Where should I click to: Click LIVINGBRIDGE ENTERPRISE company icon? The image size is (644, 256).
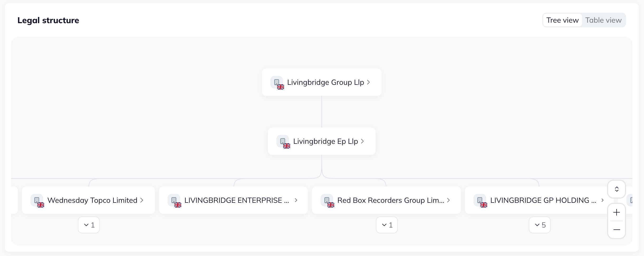(x=174, y=200)
